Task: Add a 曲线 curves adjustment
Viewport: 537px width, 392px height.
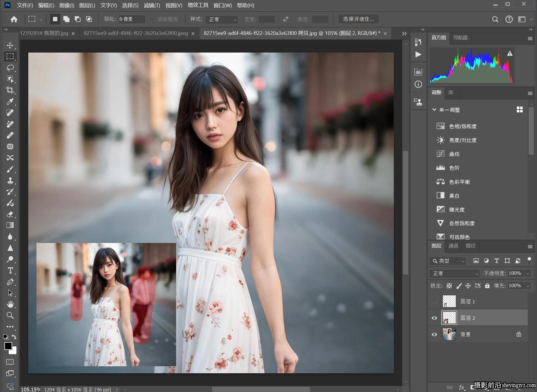Action: tap(454, 154)
